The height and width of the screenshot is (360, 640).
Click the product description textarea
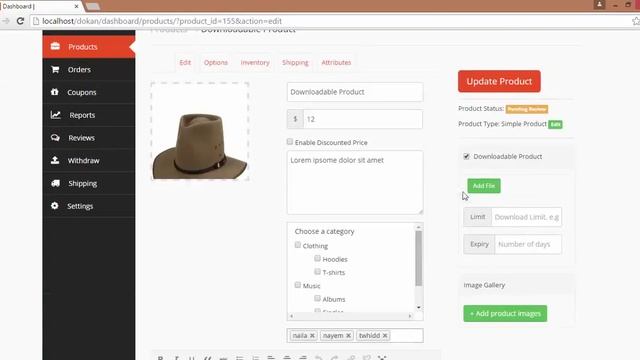[x=355, y=182]
